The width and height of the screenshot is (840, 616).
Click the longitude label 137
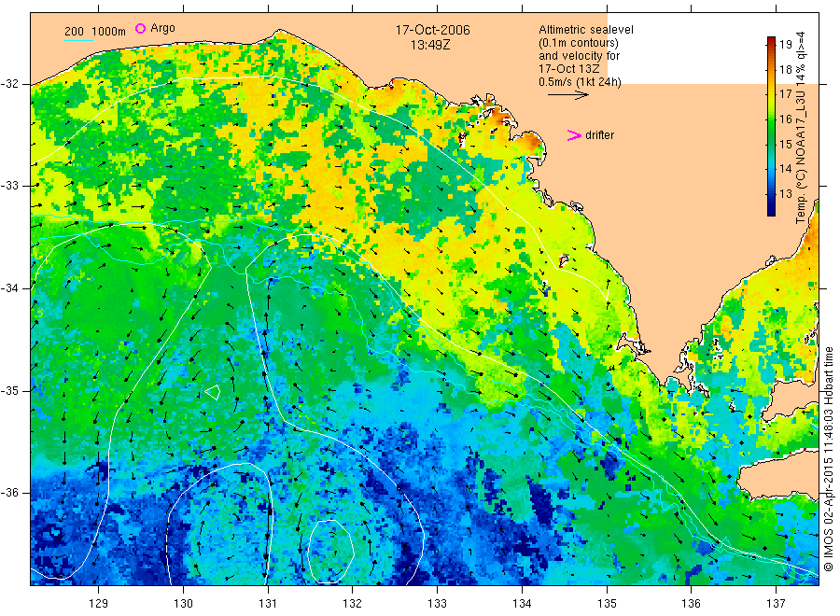(776, 604)
